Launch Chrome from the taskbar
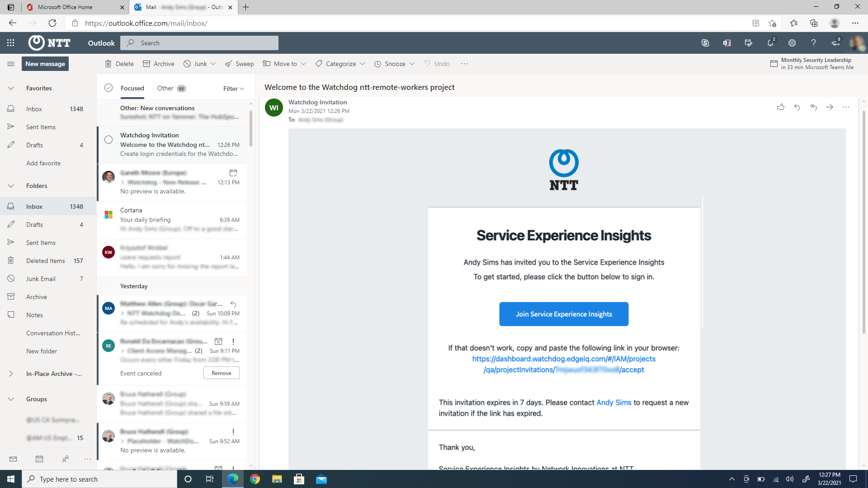This screenshot has width=868, height=488. pyautogui.click(x=255, y=479)
